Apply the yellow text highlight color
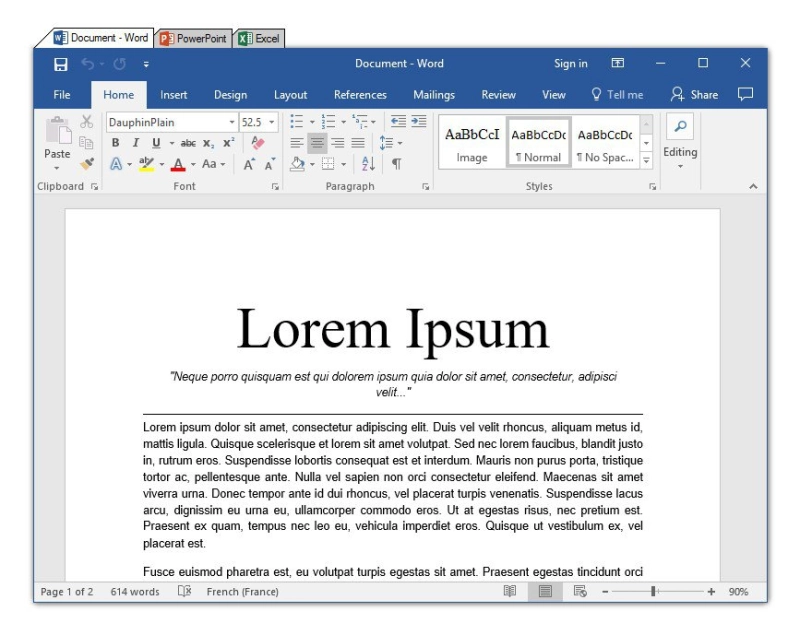The width and height of the screenshot is (800, 635). [146, 164]
